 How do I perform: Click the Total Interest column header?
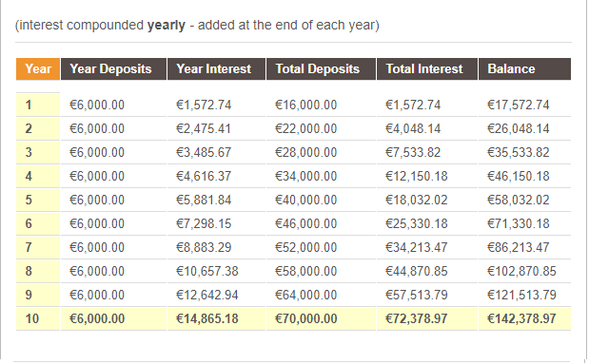(x=427, y=69)
